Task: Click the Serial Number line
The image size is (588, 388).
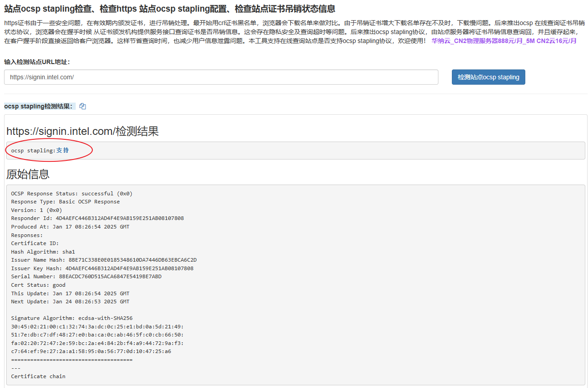Action: tap(86, 276)
